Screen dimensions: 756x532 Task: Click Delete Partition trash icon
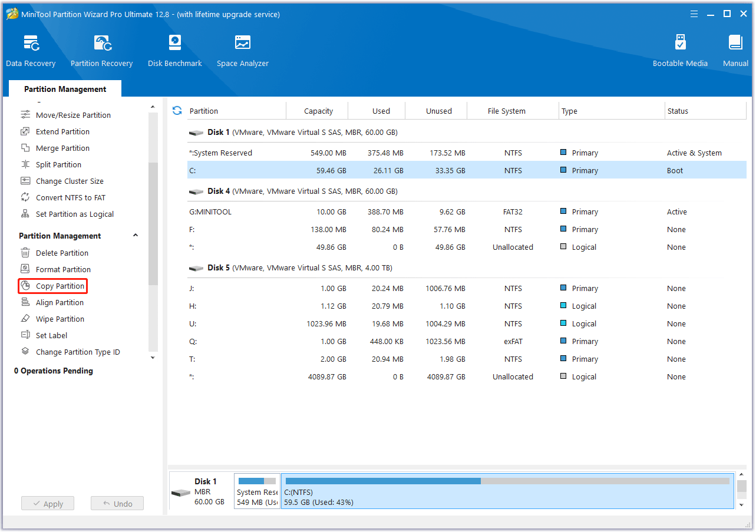[x=25, y=253]
